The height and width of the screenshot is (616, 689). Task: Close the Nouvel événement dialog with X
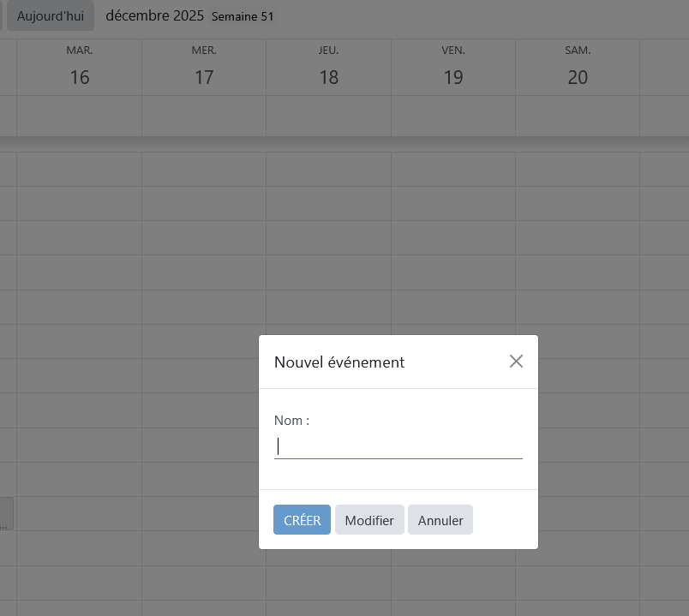point(516,362)
